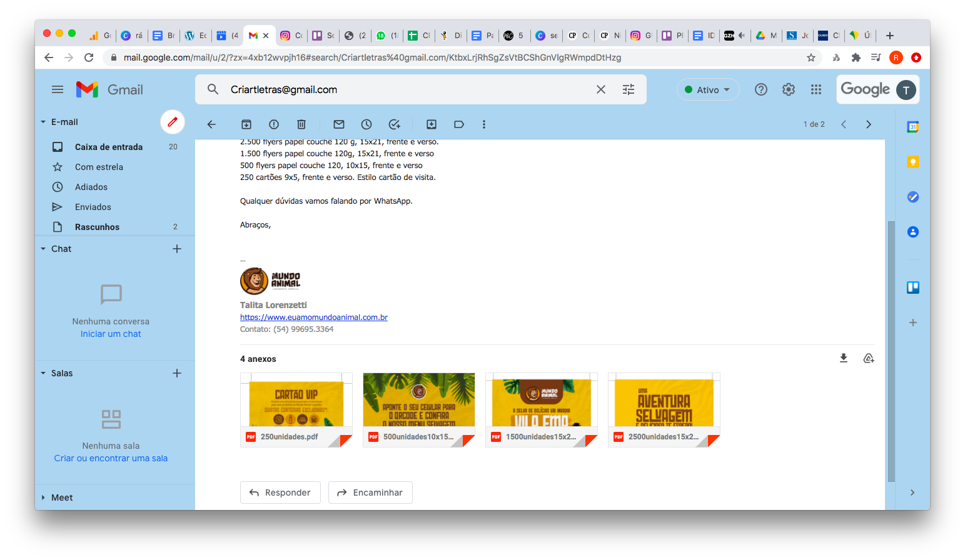Open the Ativo status dropdown
The image size is (965, 560).
click(x=708, y=89)
